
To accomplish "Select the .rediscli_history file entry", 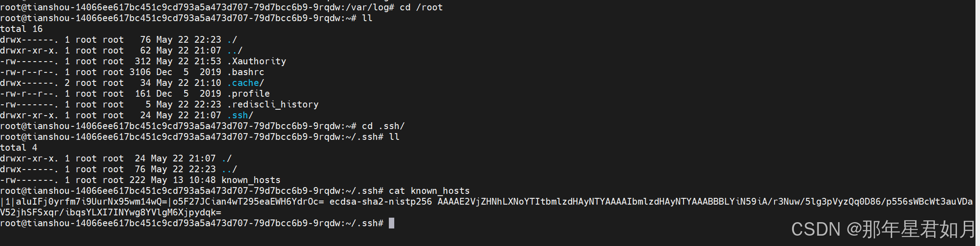I will [273, 104].
